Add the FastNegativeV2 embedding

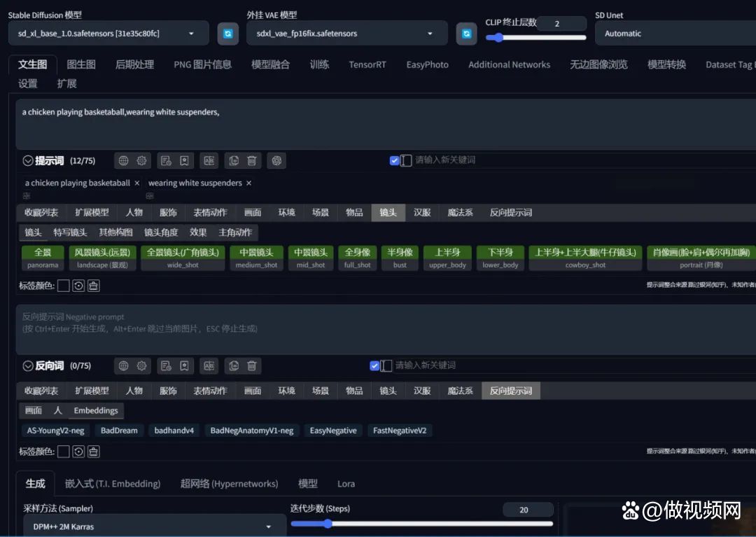tap(400, 431)
